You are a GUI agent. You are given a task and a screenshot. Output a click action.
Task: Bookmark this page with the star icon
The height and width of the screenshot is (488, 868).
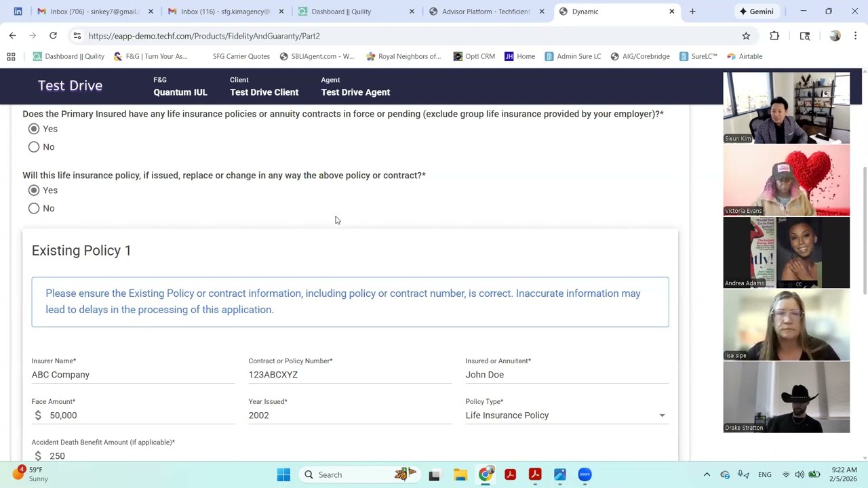click(746, 36)
